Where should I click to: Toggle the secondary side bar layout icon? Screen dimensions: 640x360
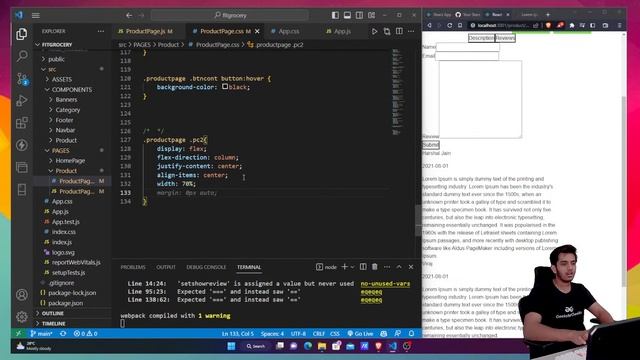(x=359, y=16)
